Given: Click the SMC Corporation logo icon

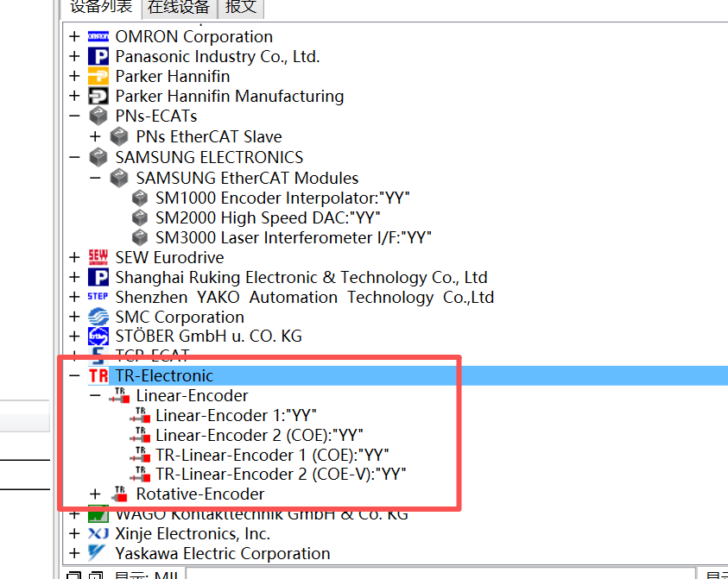Looking at the screenshot, I should (98, 317).
